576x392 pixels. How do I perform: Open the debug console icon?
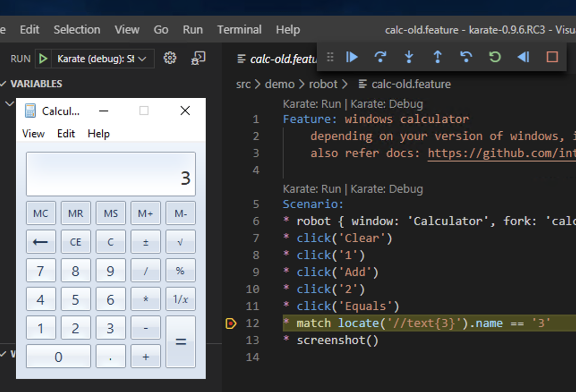click(x=199, y=58)
